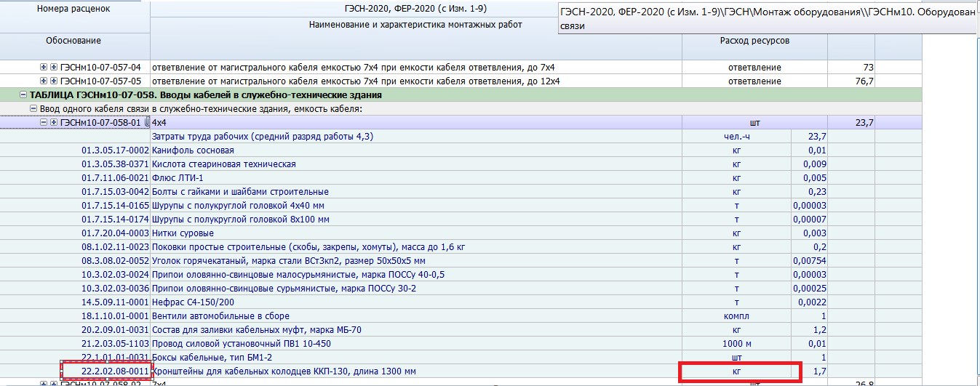
Task: Select 'Шурупы с полукруглой головкой 8х100 мм'
Action: [x=241, y=220]
